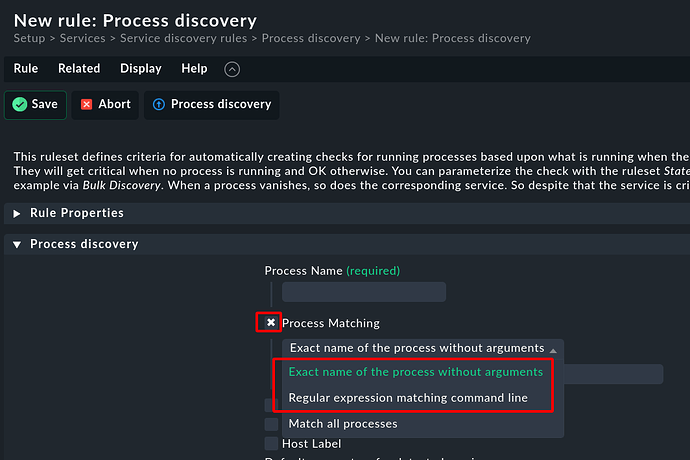Image resolution: width=690 pixels, height=460 pixels.
Task: Open the Related menu
Action: coord(79,69)
